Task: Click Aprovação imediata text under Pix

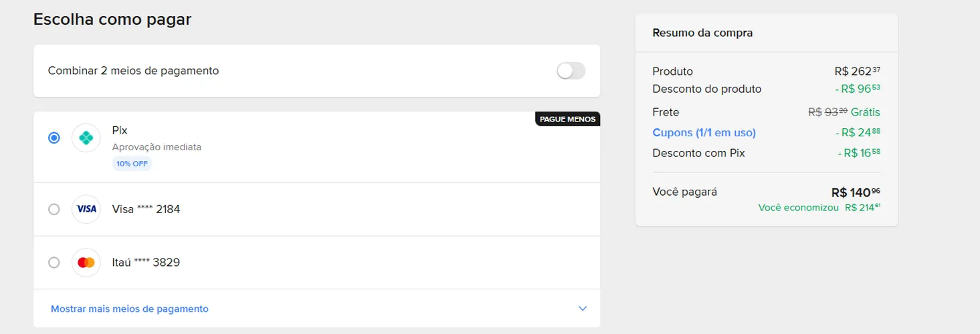Action: pyautogui.click(x=157, y=147)
